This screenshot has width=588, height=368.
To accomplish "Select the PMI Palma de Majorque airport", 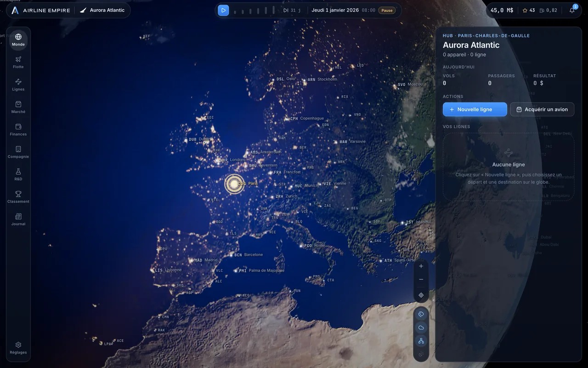I will 260,271.
